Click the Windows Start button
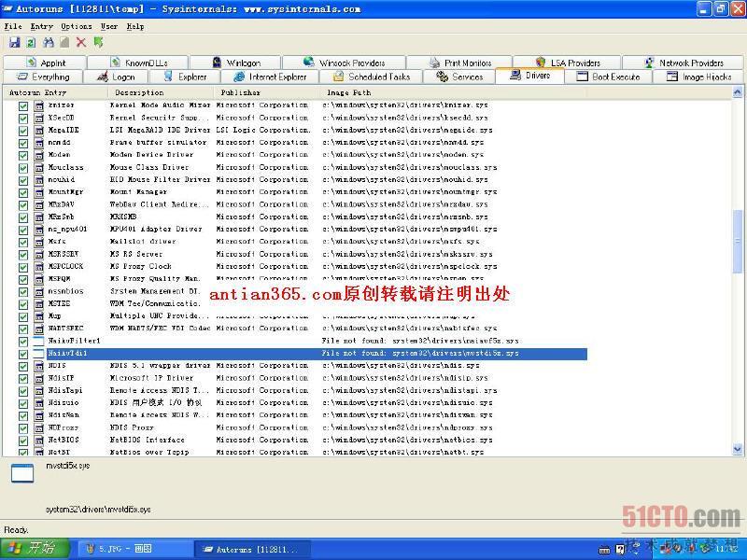 [x=35, y=549]
